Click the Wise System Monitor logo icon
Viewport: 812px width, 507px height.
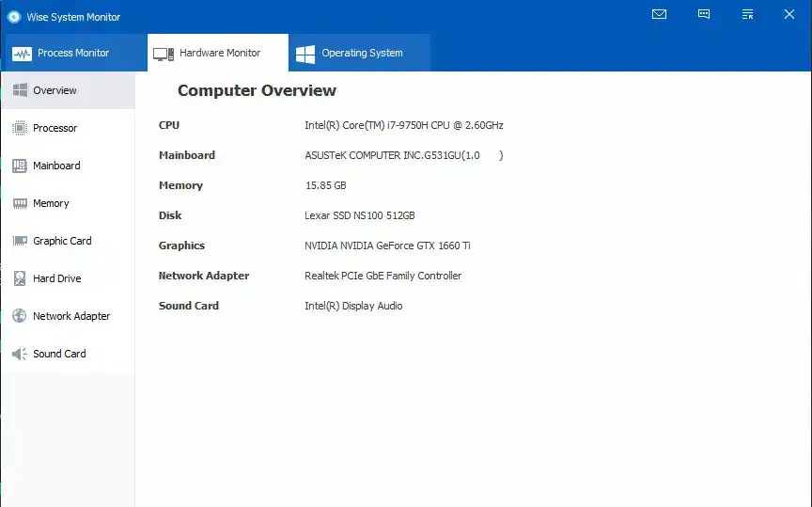click(x=14, y=17)
